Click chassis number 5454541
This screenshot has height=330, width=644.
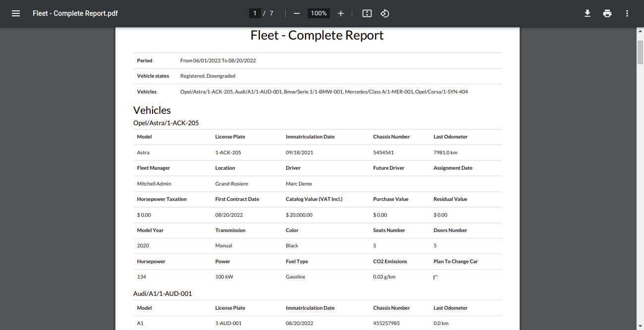pos(383,152)
